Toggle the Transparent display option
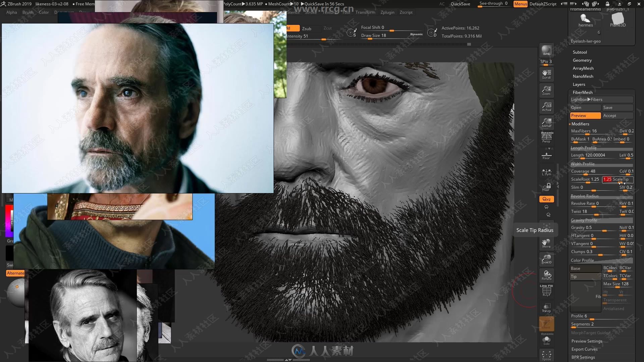This screenshot has width=644, height=362. 615,300
